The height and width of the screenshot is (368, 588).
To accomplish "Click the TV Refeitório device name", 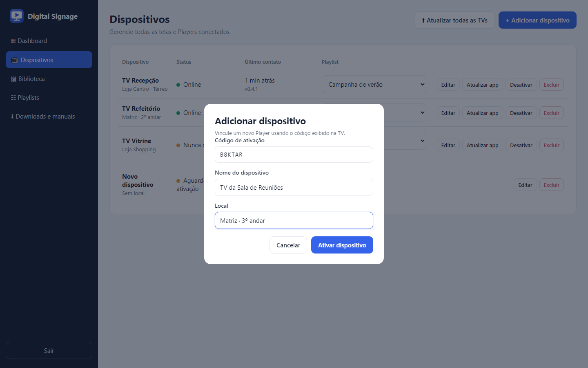I will tap(141, 109).
